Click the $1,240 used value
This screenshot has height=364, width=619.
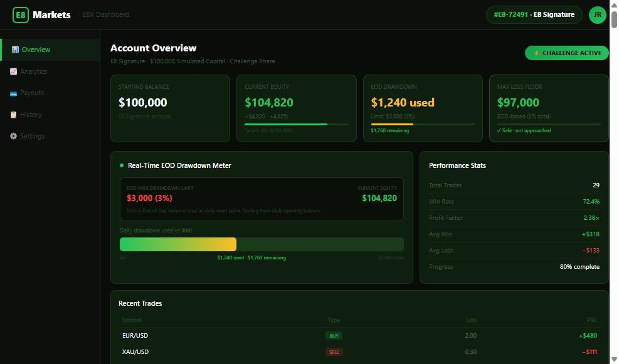pyautogui.click(x=403, y=103)
